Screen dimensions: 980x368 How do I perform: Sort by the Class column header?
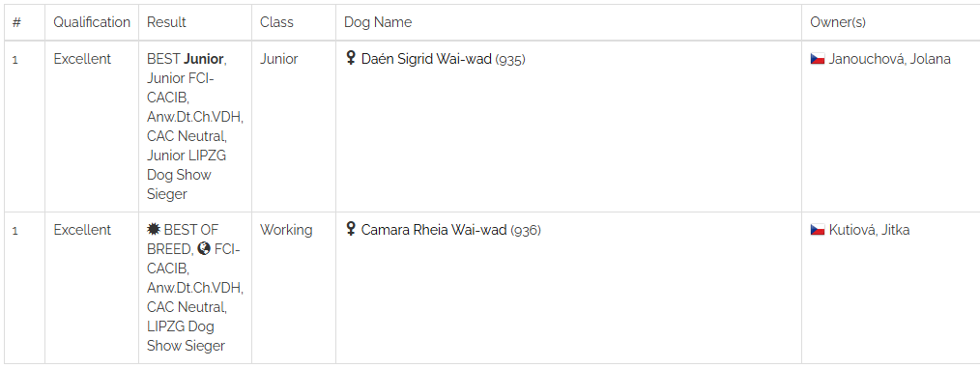276,22
